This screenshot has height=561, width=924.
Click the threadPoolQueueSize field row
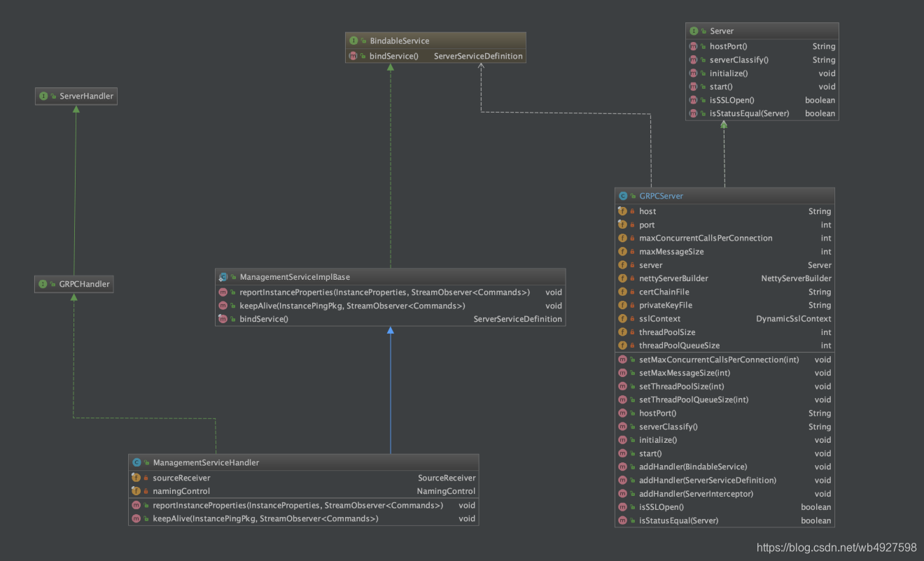[724, 346]
